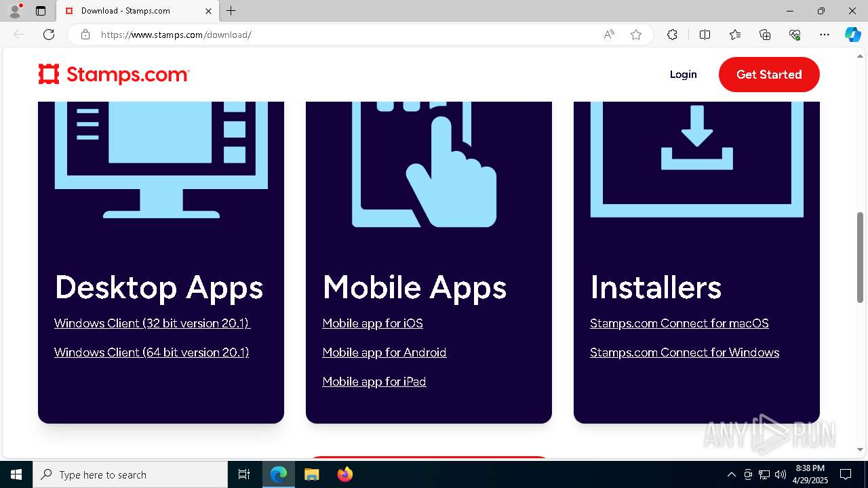
Task: Open Task View on taskbar
Action: 244,474
